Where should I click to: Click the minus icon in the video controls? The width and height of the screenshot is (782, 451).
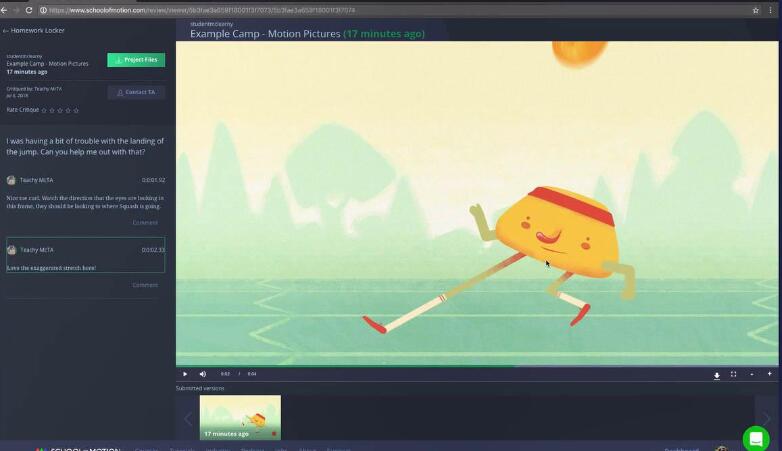click(752, 374)
